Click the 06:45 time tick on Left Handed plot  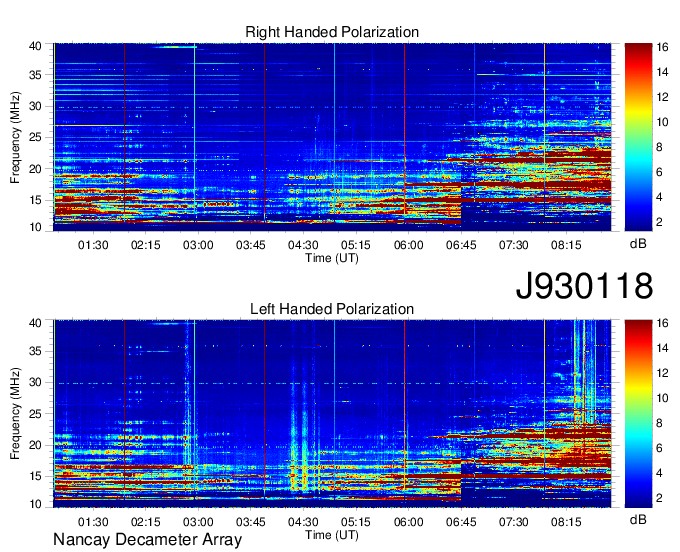pyautogui.click(x=461, y=522)
